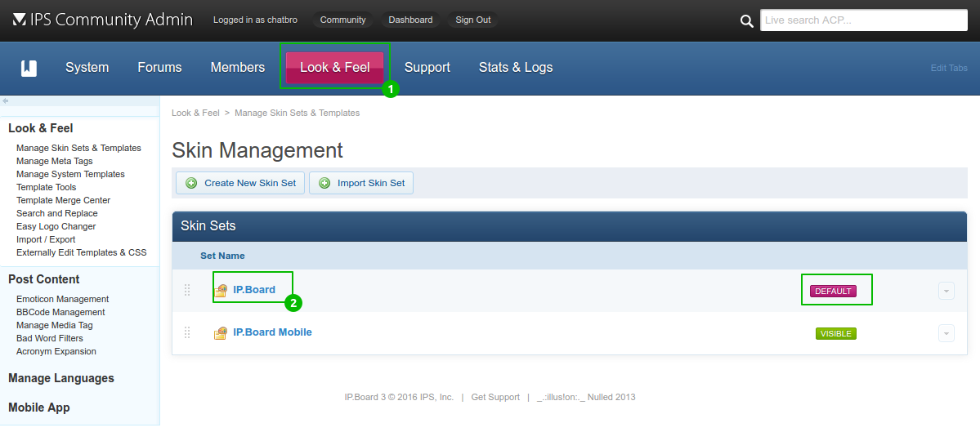
Task: Go to the Members tab
Action: click(238, 68)
